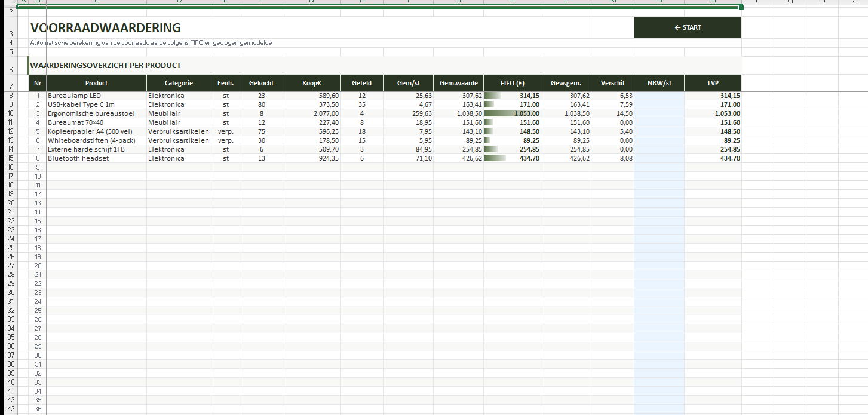This screenshot has height=415, width=868.
Task: Select row header 8
Action: click(x=10, y=96)
